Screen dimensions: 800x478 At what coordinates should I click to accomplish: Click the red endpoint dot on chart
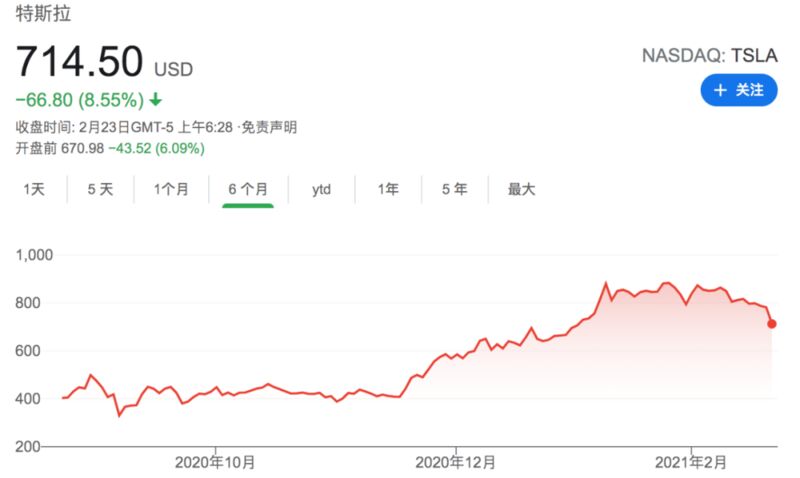tap(772, 323)
